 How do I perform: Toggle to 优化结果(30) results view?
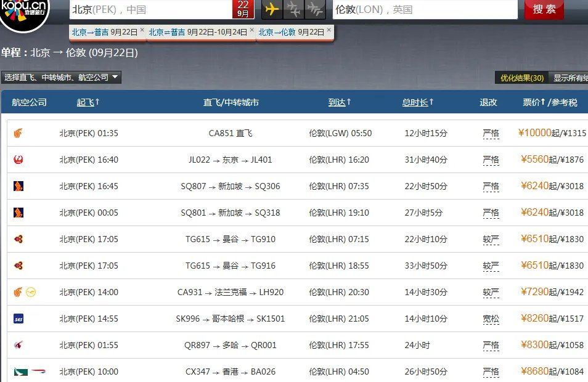[521, 78]
